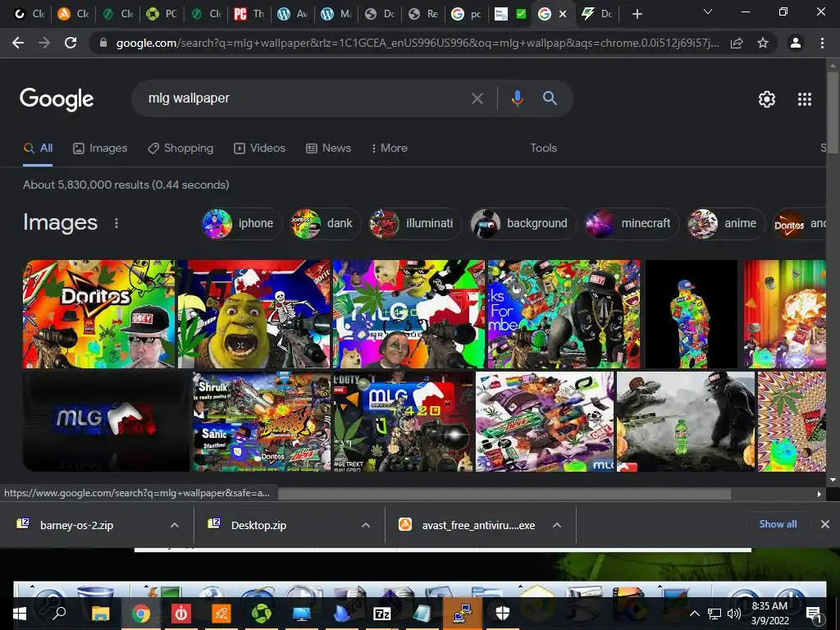
Task: Expand options for barney-os-2.zip download
Action: click(x=175, y=525)
